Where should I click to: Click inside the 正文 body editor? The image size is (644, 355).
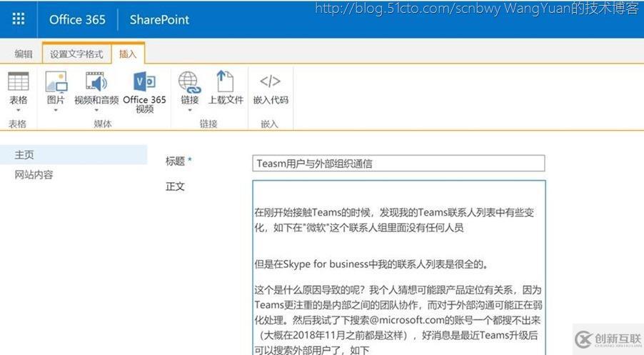(x=399, y=267)
